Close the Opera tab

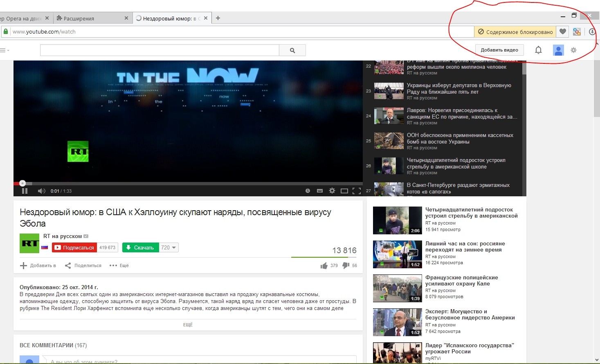pos(47,18)
